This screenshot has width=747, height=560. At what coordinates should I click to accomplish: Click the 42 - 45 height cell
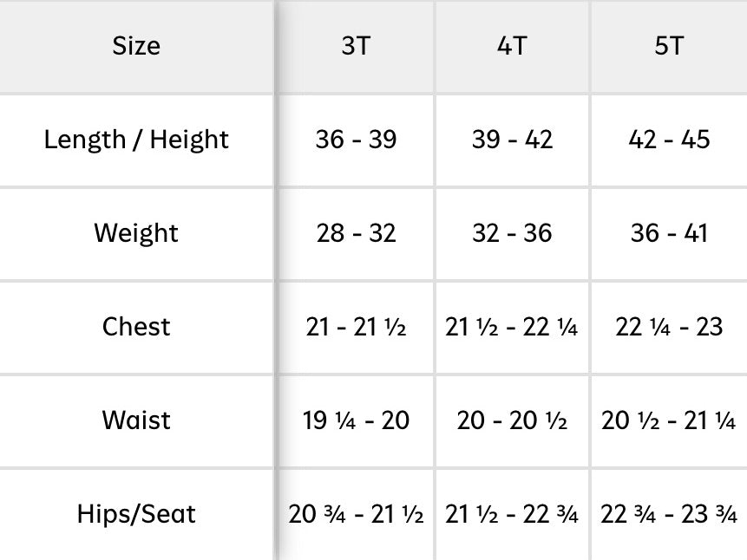tap(669, 140)
